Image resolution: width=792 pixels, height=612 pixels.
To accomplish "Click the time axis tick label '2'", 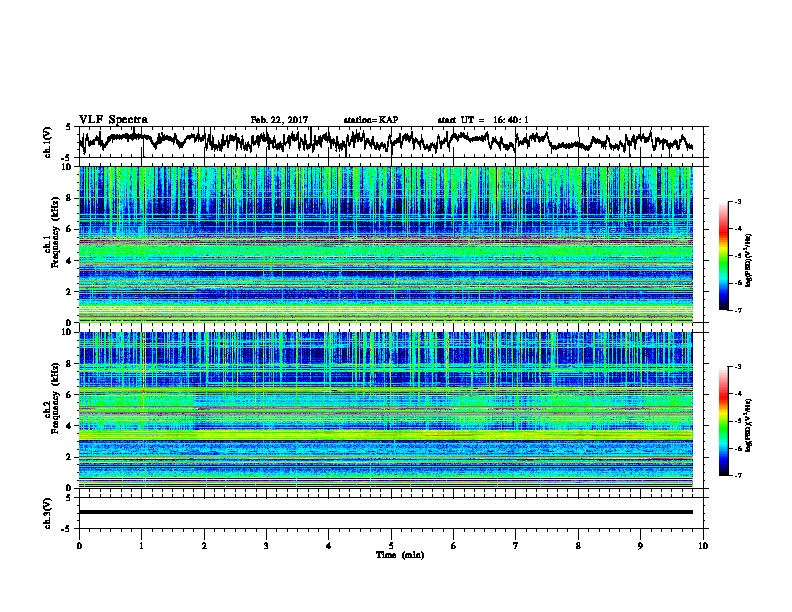I will pos(204,546).
